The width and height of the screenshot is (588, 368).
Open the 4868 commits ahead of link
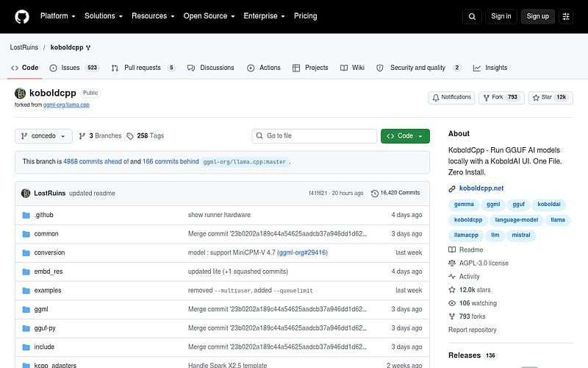pos(96,161)
